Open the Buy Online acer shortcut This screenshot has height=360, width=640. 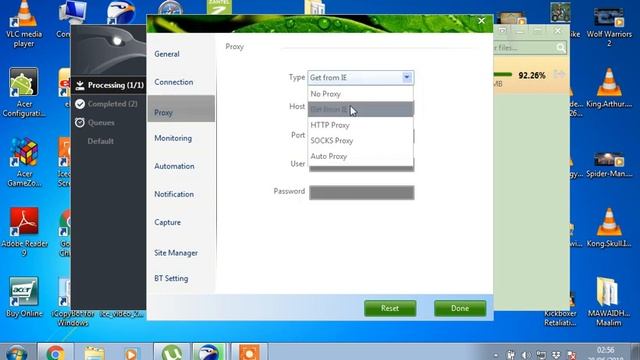pyautogui.click(x=24, y=297)
